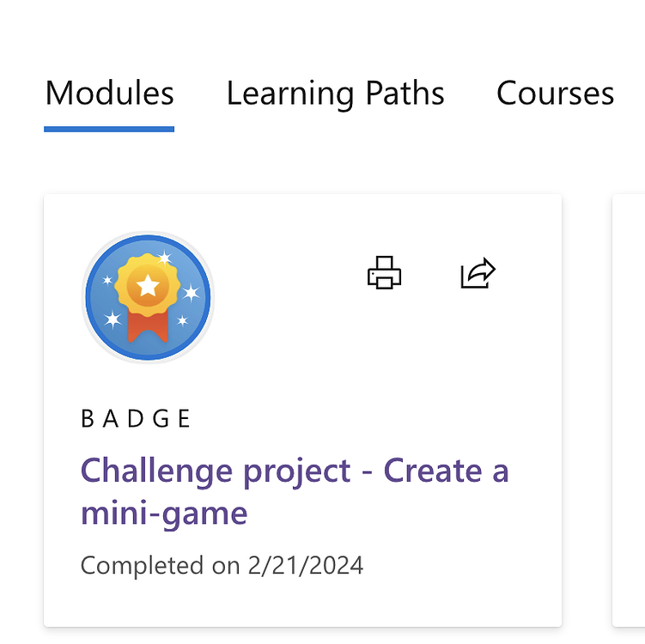Click the blue underline beneath Modules
645x644 pixels.
[109, 129]
